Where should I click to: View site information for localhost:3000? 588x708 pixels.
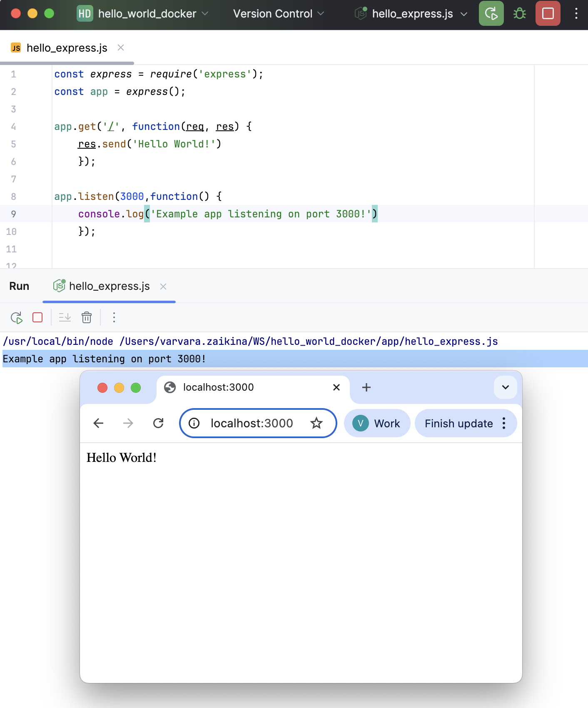pos(194,424)
